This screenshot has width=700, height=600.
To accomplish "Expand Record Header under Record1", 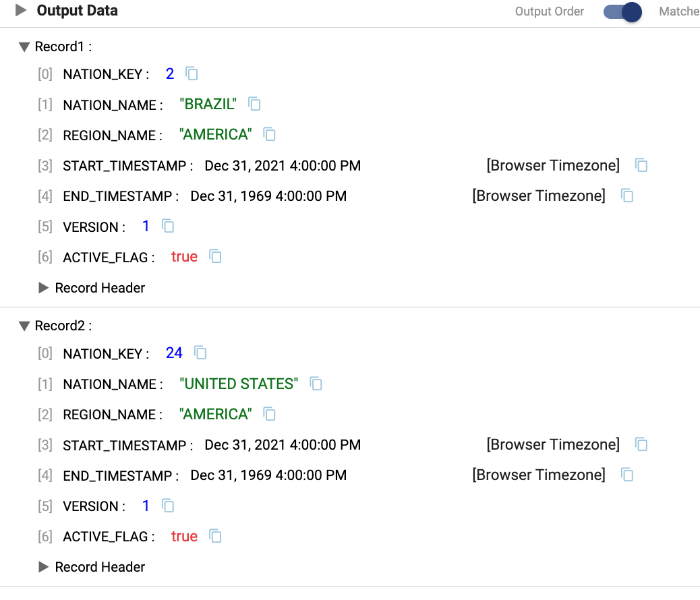I will (x=44, y=288).
